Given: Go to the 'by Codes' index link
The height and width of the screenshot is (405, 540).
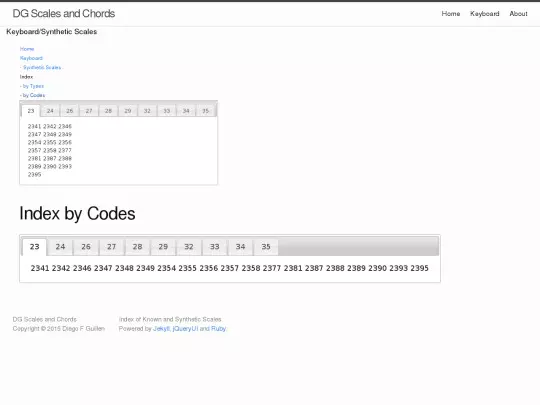Looking at the screenshot, I should point(34,95).
